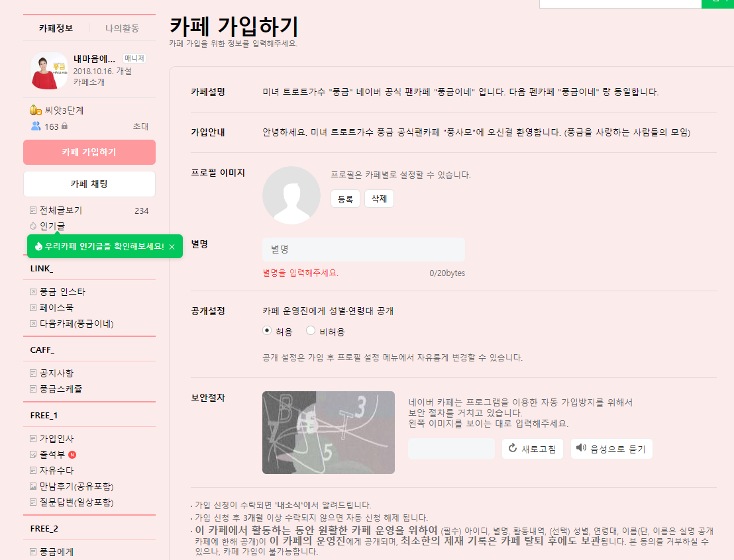Viewport: 734px width, 560px height.
Task: Click 새로고침 to refresh captcha
Action: coord(533,449)
